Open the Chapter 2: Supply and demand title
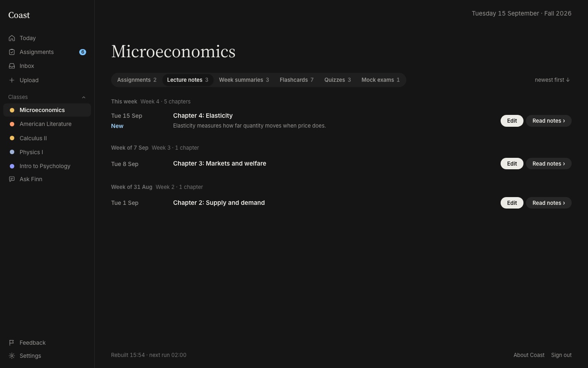 (219, 203)
